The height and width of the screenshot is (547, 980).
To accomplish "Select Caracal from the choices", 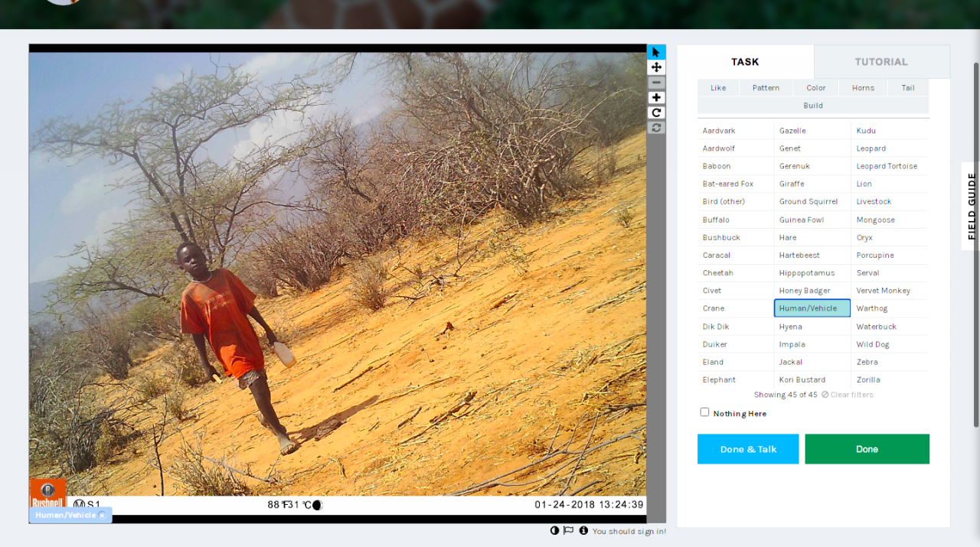I will pyautogui.click(x=736, y=255).
